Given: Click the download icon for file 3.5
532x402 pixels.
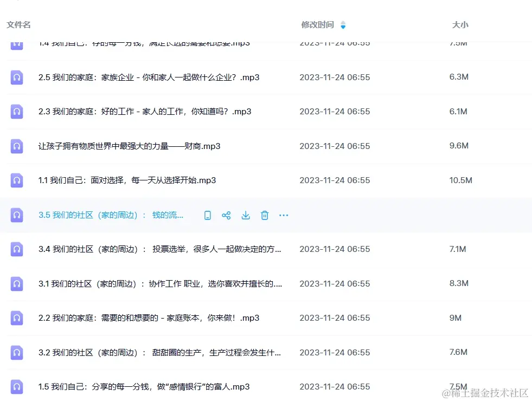Looking at the screenshot, I should point(245,215).
